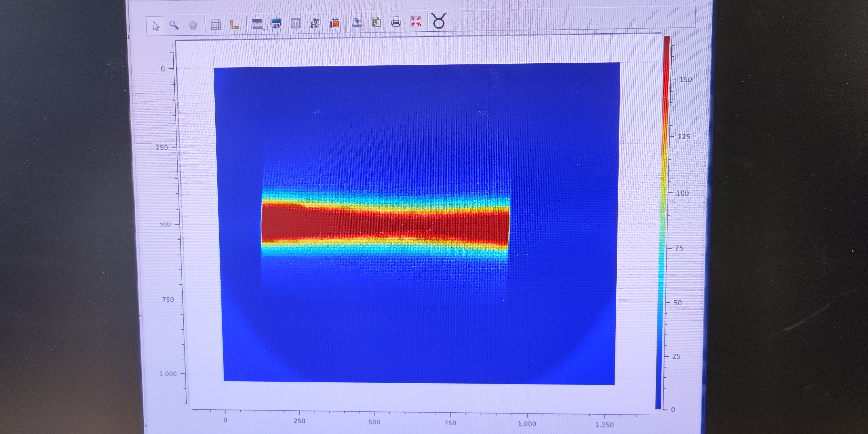Click the greyed-out gear settings icon
Image resolution: width=868 pixels, height=434 pixels.
tap(193, 25)
